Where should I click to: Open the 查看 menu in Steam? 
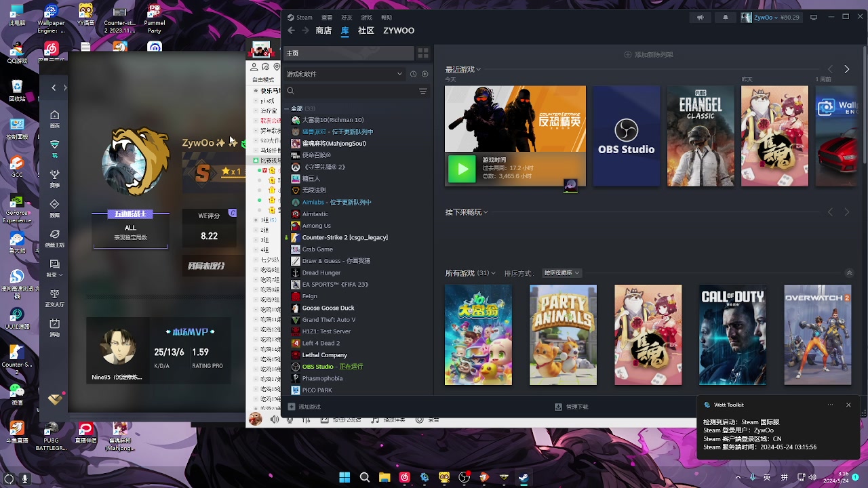327,18
